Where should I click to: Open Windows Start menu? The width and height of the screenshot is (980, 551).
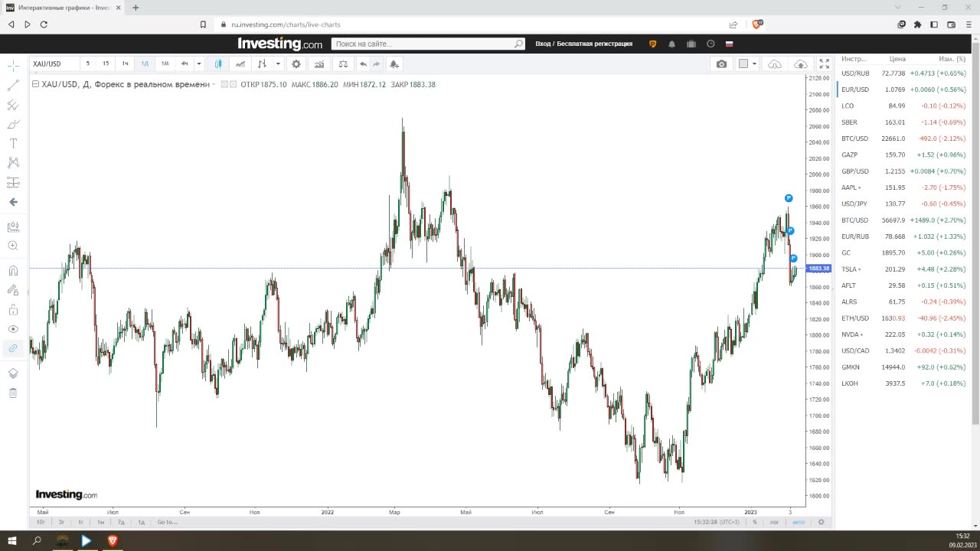[x=12, y=540]
